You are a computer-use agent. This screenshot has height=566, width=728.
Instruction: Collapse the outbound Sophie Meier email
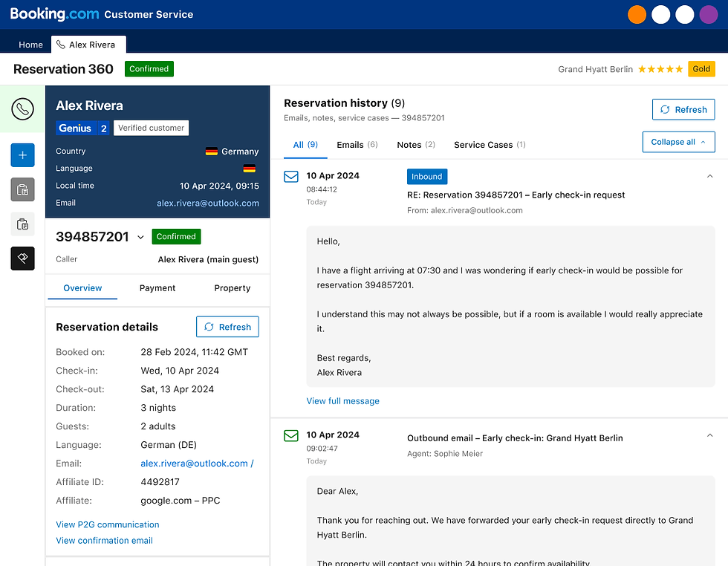click(709, 435)
